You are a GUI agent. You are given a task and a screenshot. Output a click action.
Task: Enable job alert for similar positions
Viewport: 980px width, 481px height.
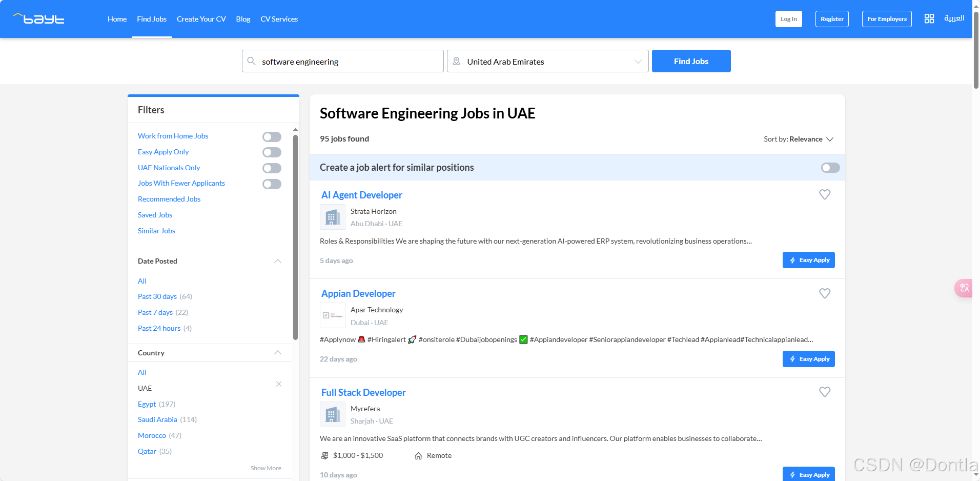830,168
